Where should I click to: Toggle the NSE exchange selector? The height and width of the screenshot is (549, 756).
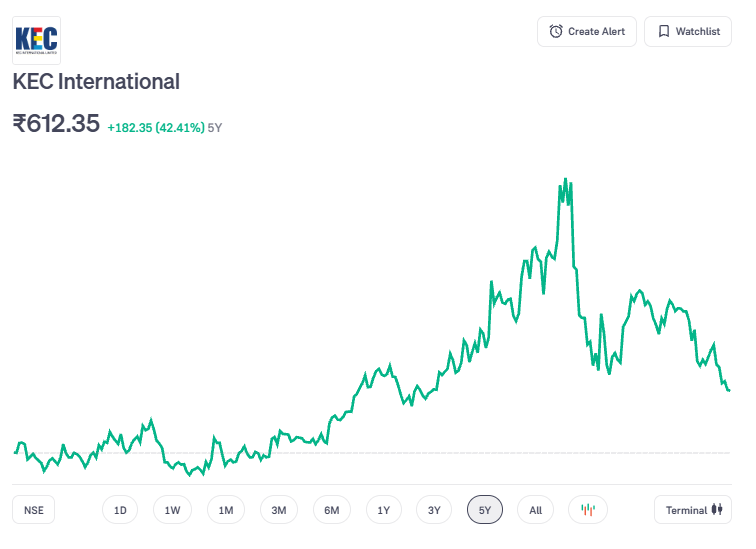[x=34, y=510]
